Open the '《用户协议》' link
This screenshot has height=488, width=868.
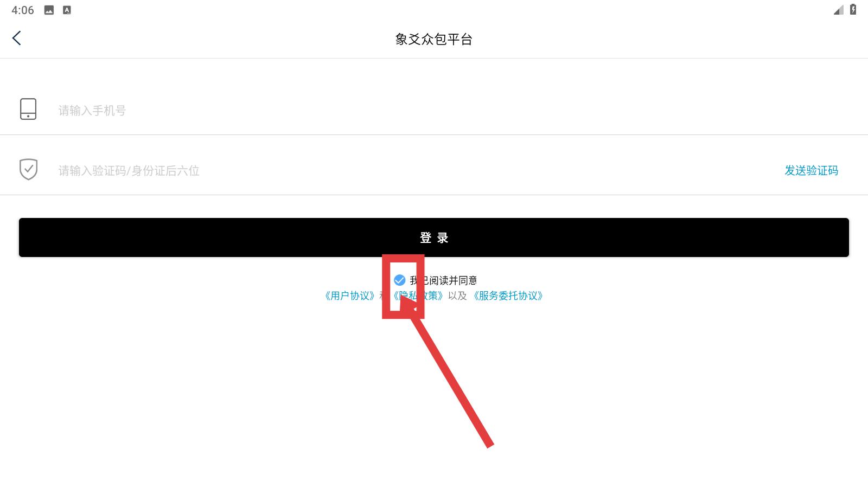pos(349,296)
